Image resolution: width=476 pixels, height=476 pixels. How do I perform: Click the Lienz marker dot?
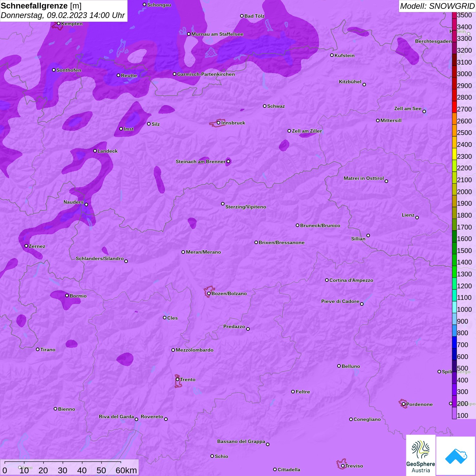pos(417,218)
